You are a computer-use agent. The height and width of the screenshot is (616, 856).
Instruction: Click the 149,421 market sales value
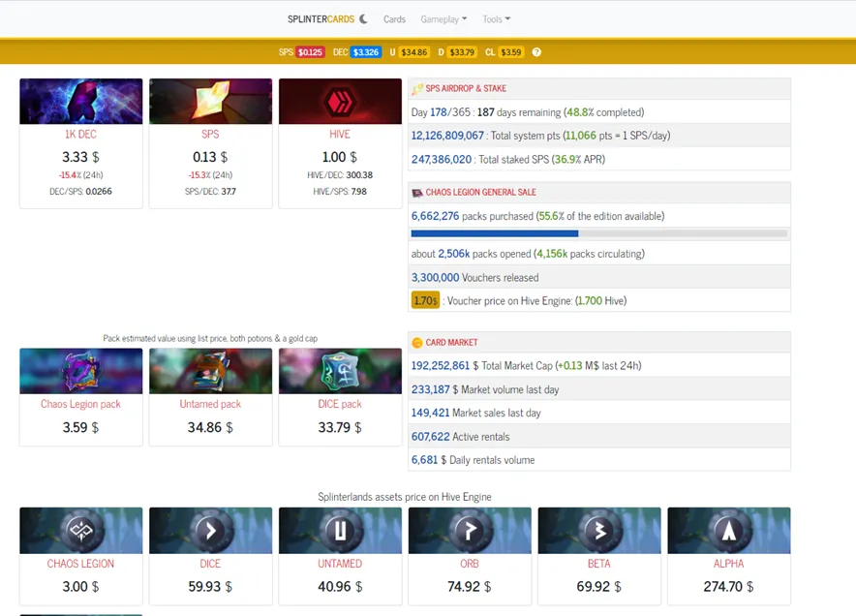pyautogui.click(x=430, y=413)
